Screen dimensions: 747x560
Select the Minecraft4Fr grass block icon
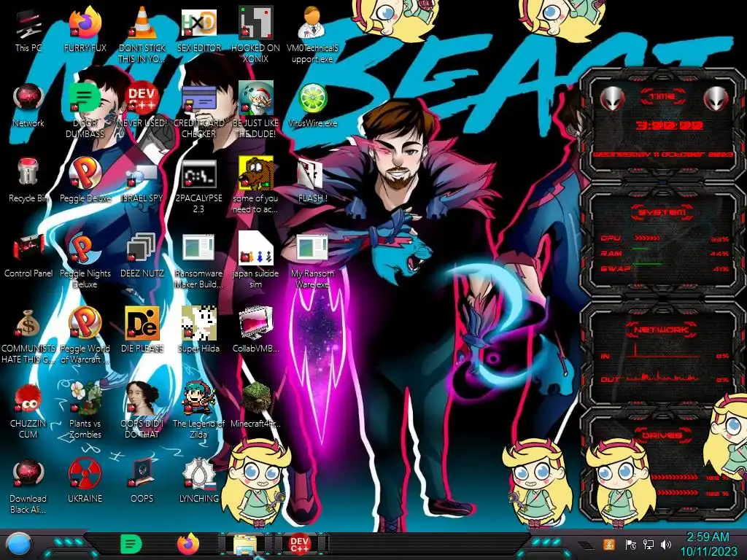tap(256, 398)
